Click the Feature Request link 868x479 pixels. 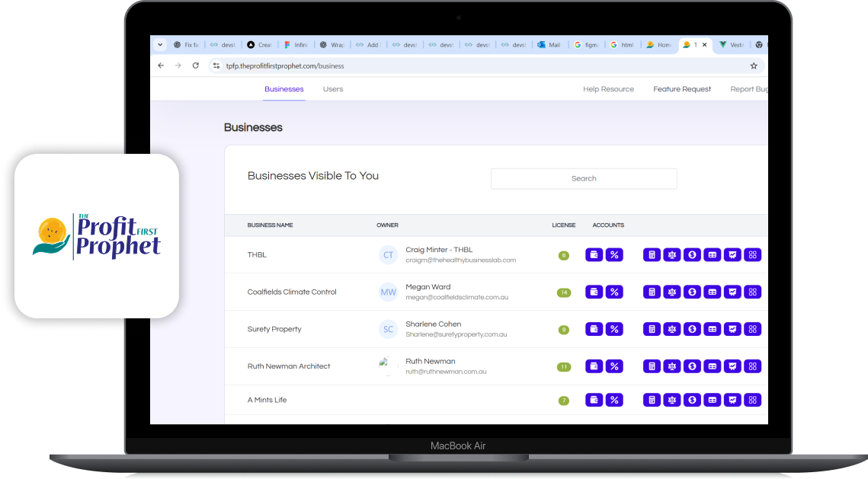[x=682, y=89]
